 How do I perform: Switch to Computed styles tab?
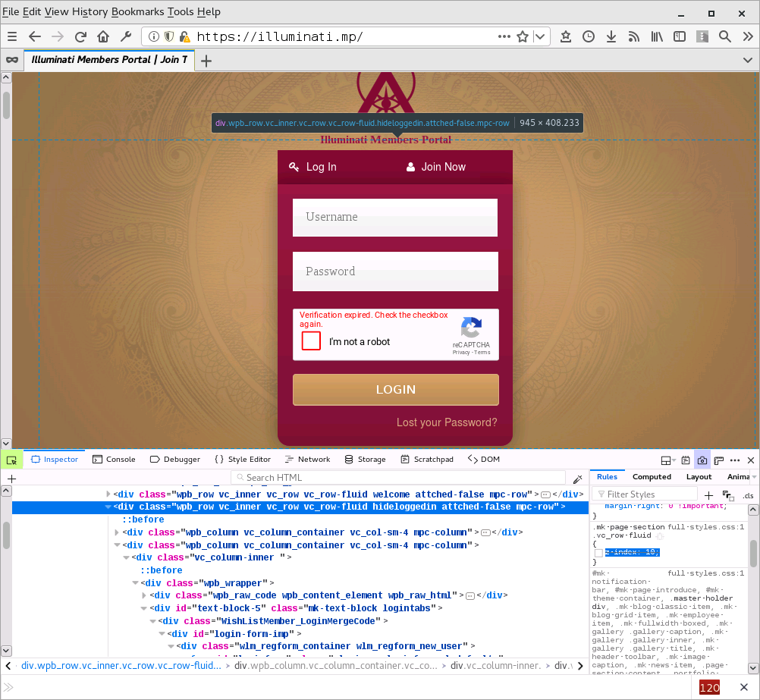click(x=652, y=477)
